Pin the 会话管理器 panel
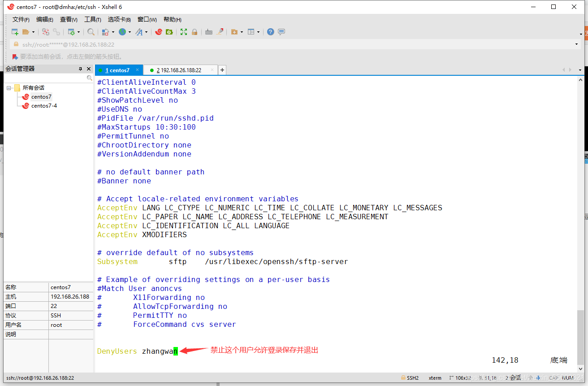This screenshot has width=588, height=386. point(80,69)
